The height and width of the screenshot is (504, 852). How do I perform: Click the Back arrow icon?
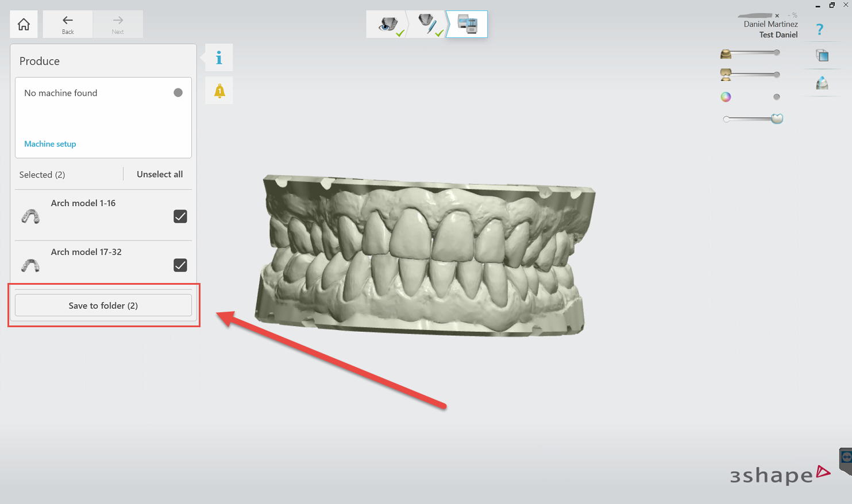[67, 24]
